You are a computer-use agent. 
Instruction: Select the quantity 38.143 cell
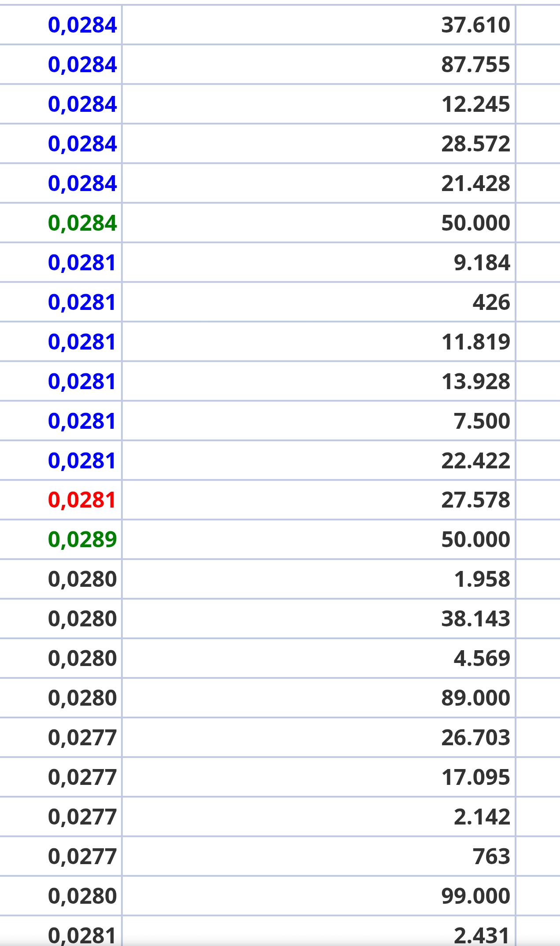click(x=318, y=619)
